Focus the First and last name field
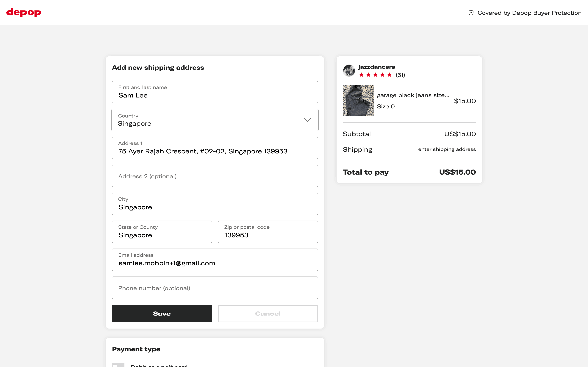This screenshot has height=367, width=588. point(215,92)
